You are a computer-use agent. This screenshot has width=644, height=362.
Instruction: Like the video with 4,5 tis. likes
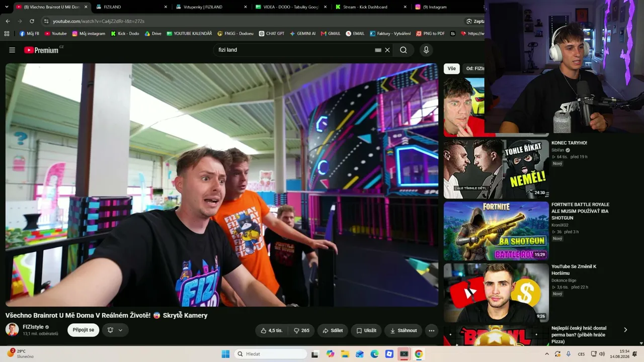click(x=272, y=330)
